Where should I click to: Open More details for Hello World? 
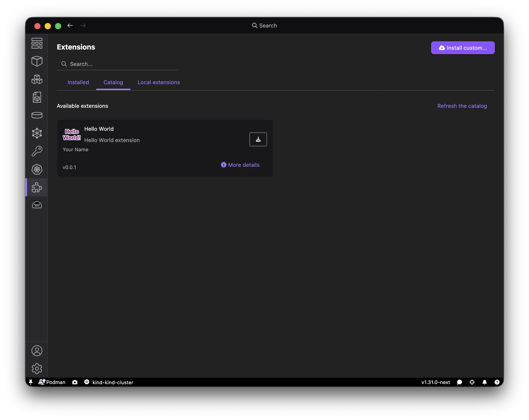[x=240, y=165]
